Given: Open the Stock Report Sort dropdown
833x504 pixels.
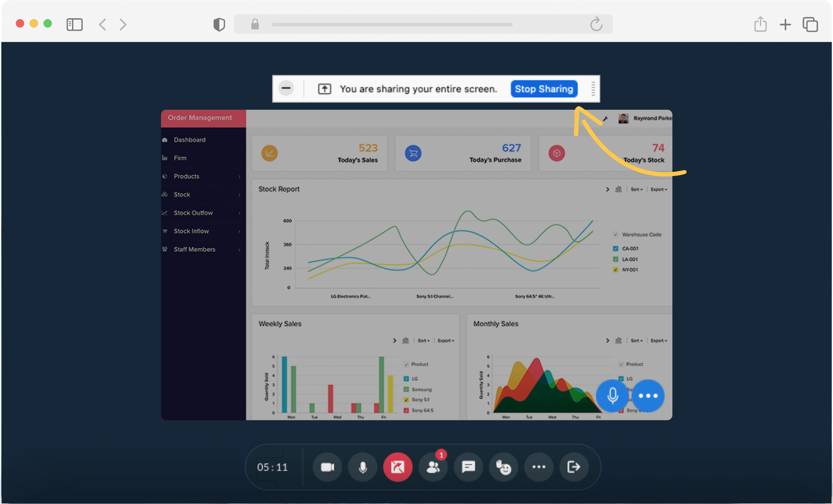Looking at the screenshot, I should coord(637,190).
